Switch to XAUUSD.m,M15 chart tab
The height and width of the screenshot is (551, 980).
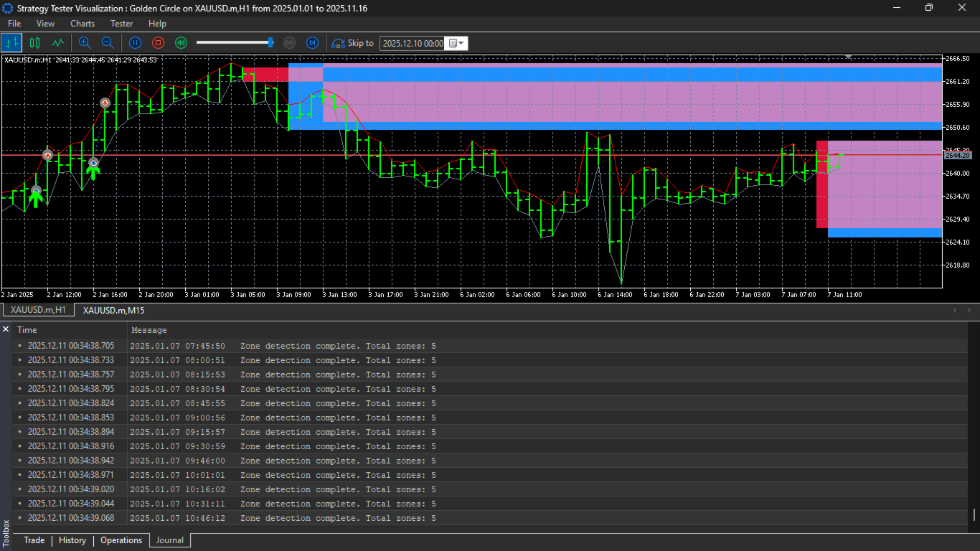pyautogui.click(x=113, y=310)
